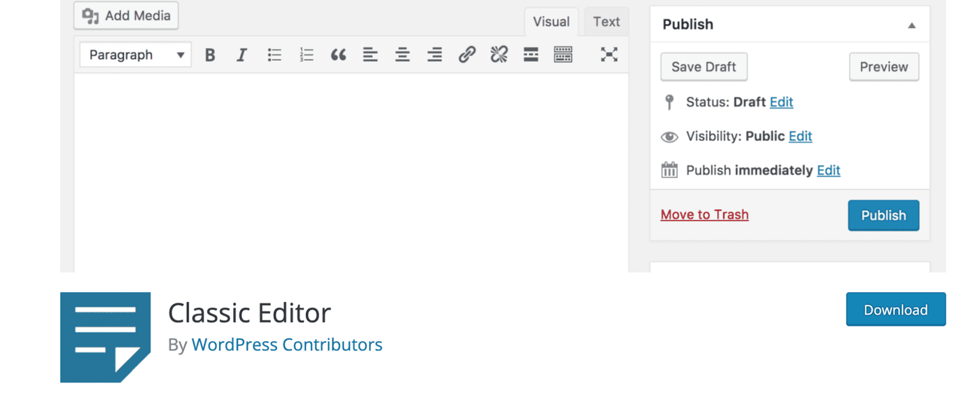Open the Paragraph format dropdown
Image resolution: width=980 pixels, height=393 pixels.
click(135, 55)
